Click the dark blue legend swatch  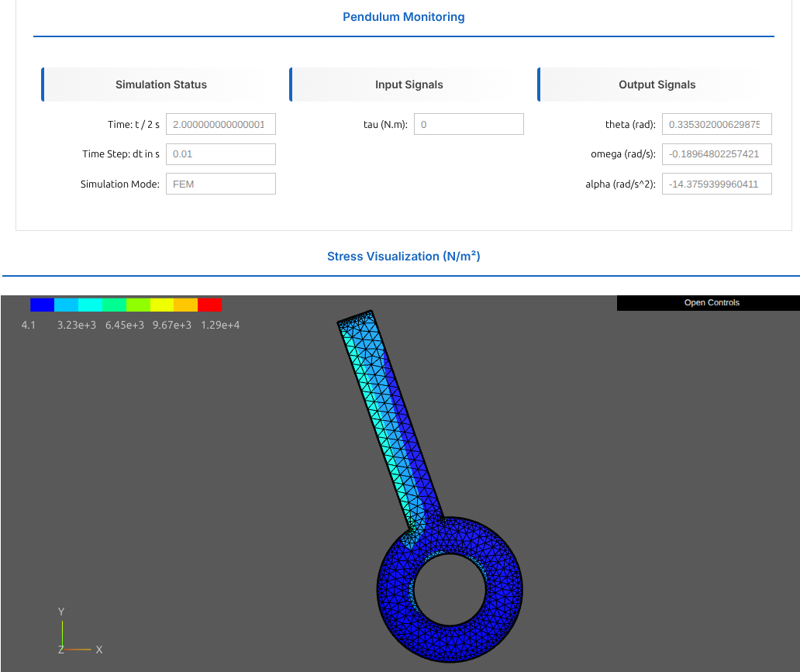[x=43, y=305]
